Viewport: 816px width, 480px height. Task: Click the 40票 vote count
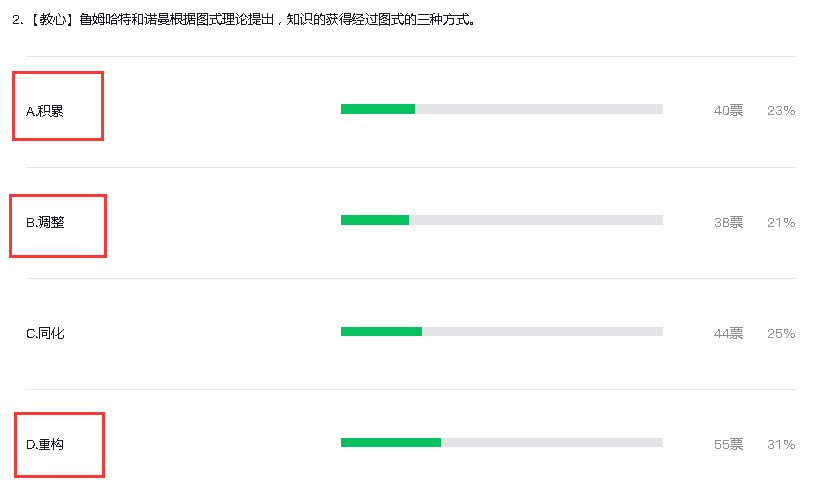[x=728, y=110]
